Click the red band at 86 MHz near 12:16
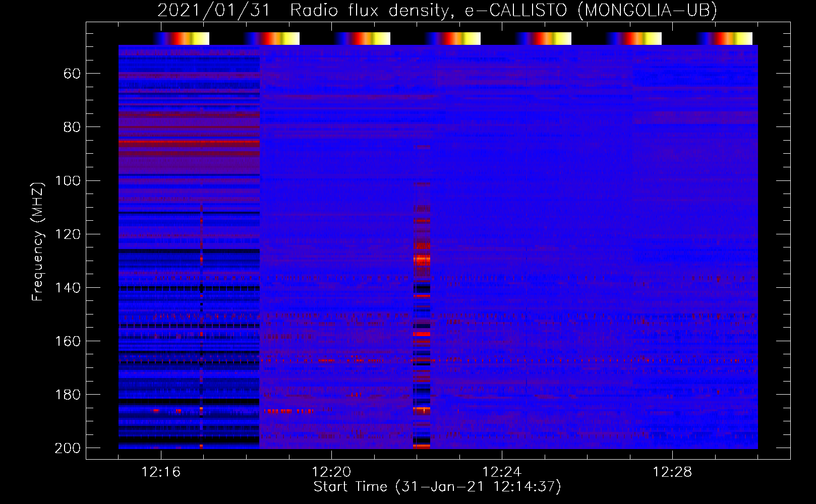 point(189,143)
